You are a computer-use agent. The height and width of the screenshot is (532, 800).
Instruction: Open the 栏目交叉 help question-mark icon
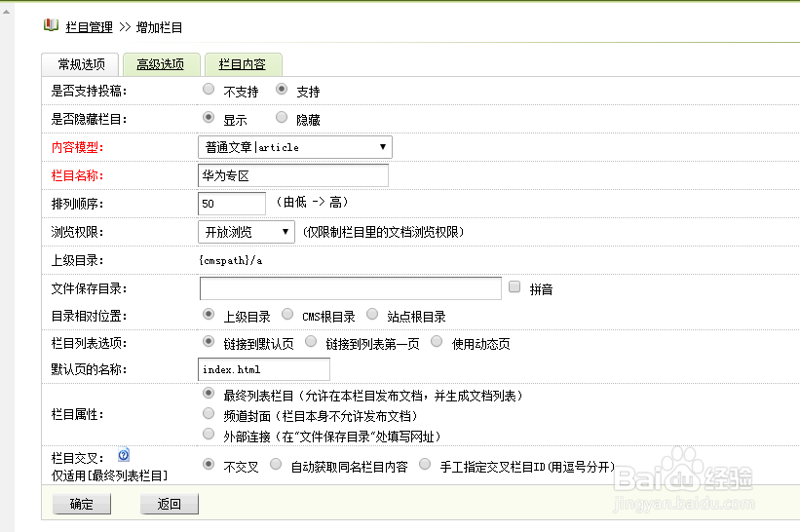(124, 455)
